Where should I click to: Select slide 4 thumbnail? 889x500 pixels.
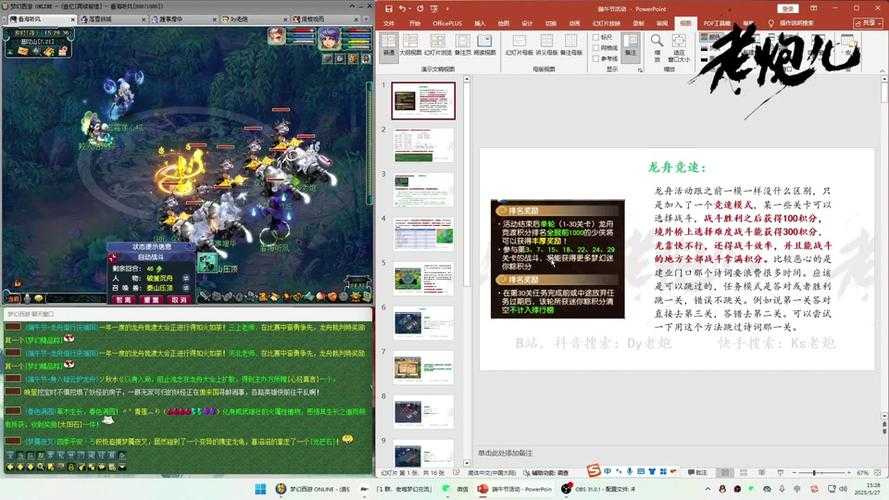423,234
